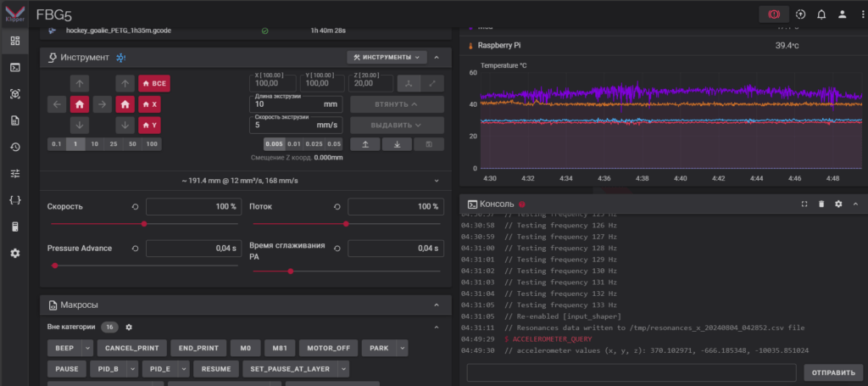The image size is (868, 386).
Task: Reset Скорость value to default
Action: [x=136, y=206]
